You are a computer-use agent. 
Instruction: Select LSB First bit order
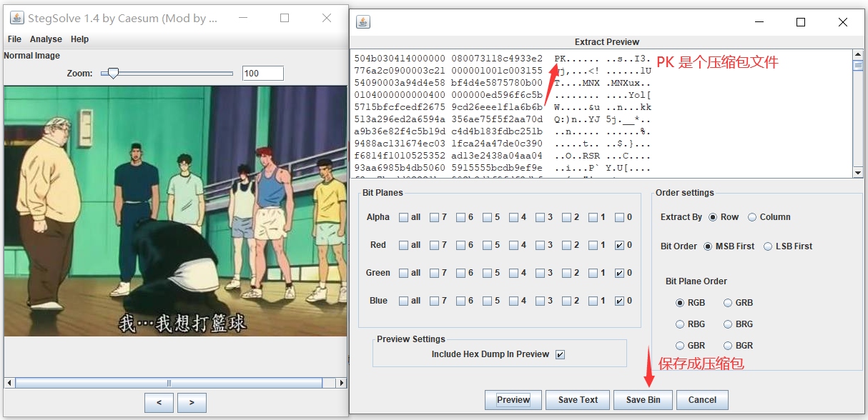pyautogui.click(x=769, y=246)
